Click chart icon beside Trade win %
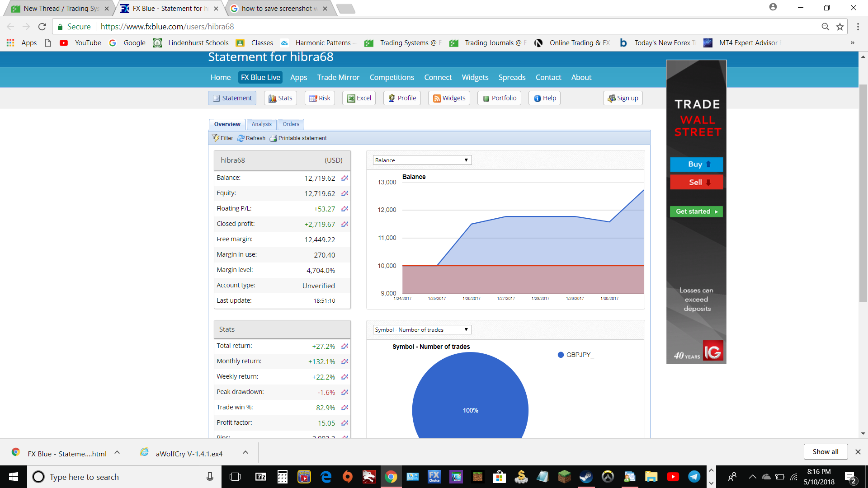This screenshot has height=488, width=868. click(x=344, y=408)
